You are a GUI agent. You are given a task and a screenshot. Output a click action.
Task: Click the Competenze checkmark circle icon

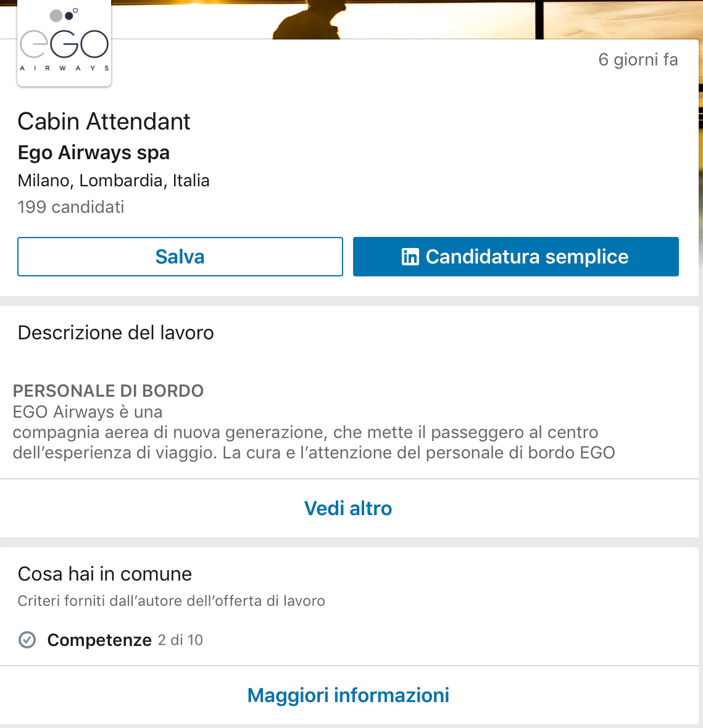[27, 640]
